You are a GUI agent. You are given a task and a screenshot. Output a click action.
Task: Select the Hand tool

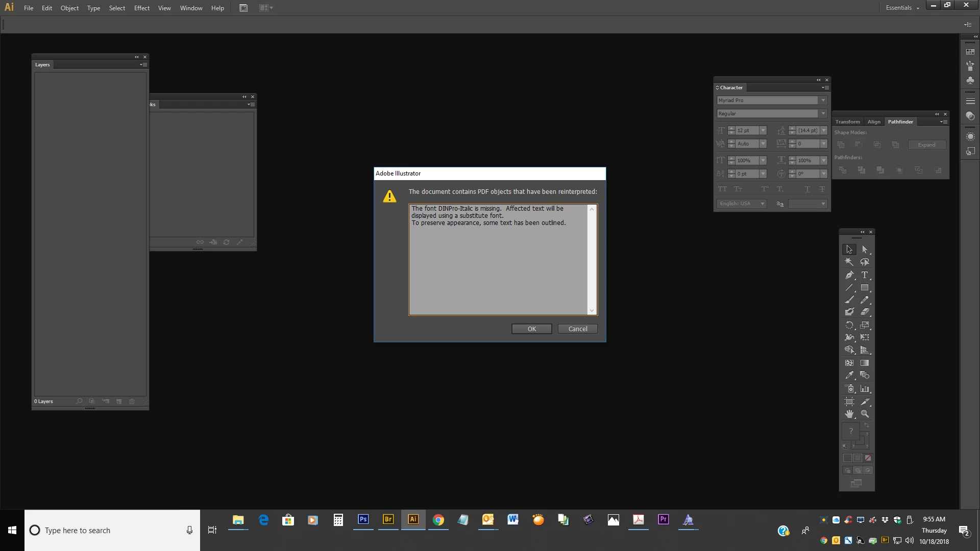pyautogui.click(x=849, y=414)
